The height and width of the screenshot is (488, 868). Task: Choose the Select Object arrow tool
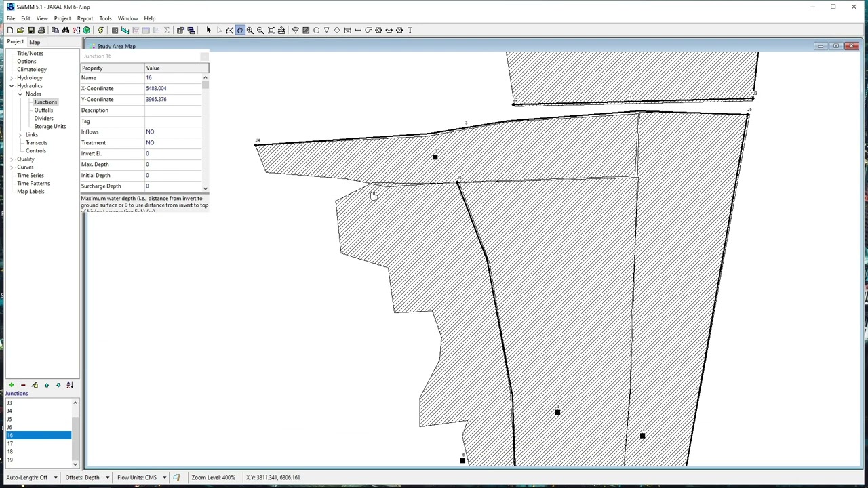tap(208, 30)
